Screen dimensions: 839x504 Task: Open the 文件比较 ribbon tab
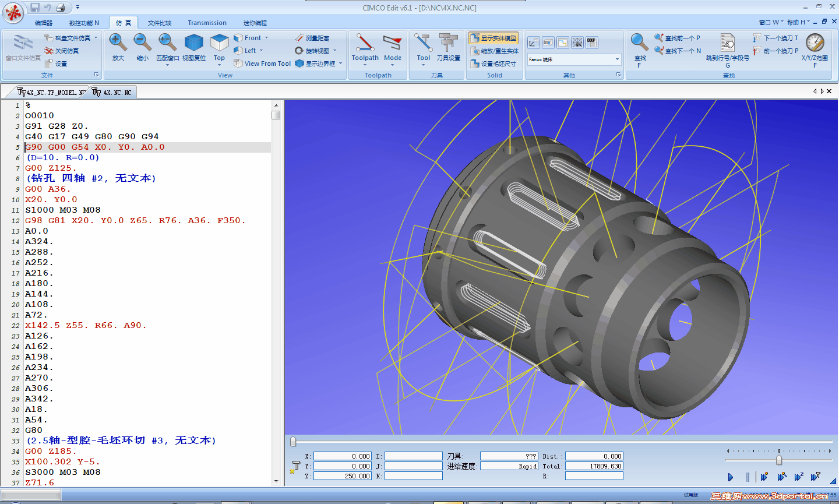(160, 23)
